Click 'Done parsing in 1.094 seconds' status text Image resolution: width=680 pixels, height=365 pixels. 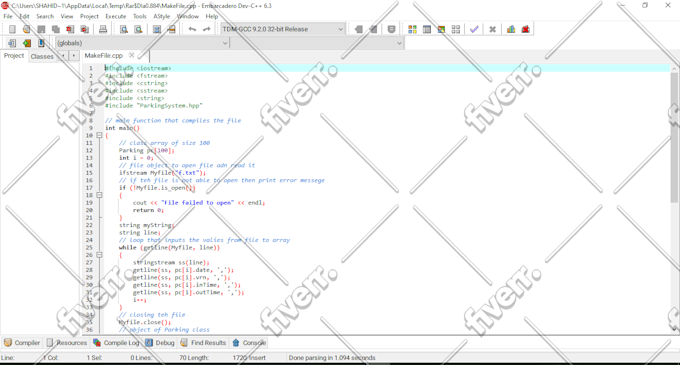(332, 358)
